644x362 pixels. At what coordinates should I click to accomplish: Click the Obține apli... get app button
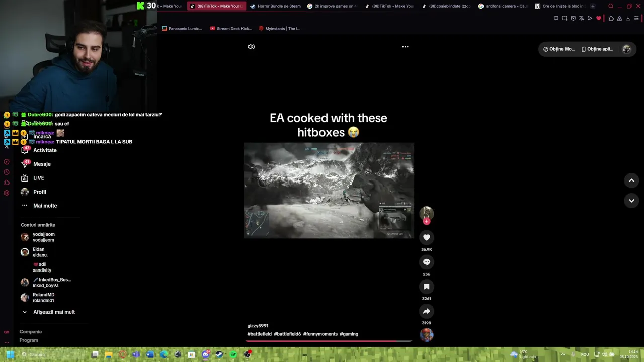coord(597,49)
